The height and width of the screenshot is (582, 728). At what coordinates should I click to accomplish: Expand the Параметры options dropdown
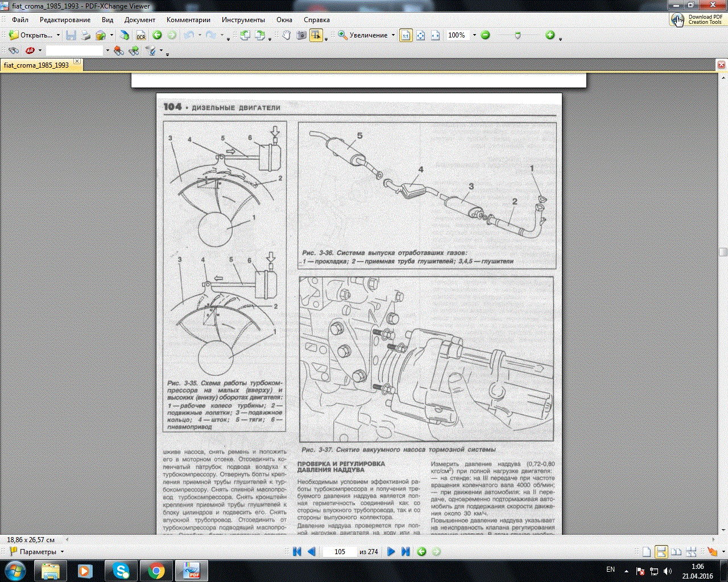(x=62, y=552)
